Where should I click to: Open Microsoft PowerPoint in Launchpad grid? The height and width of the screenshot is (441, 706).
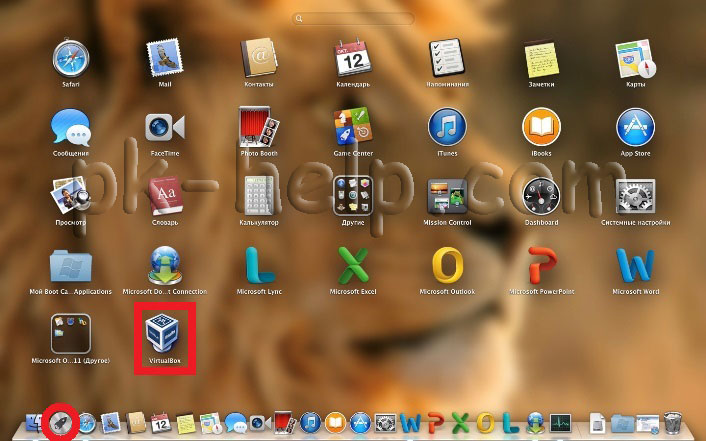[541, 266]
